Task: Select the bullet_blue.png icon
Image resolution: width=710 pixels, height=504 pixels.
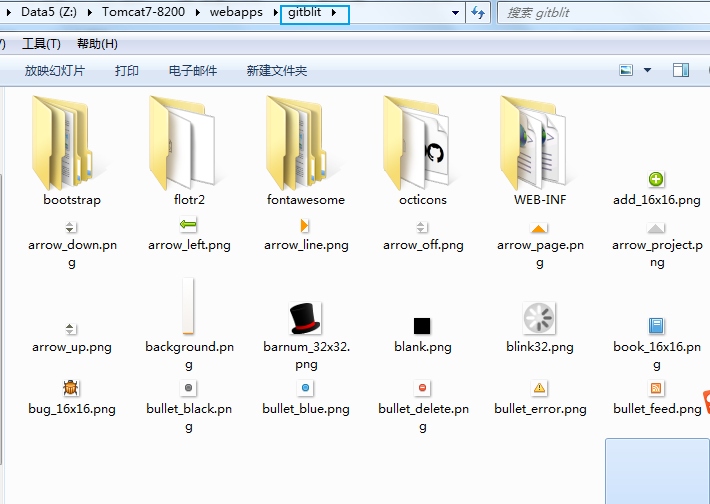Action: [x=305, y=388]
